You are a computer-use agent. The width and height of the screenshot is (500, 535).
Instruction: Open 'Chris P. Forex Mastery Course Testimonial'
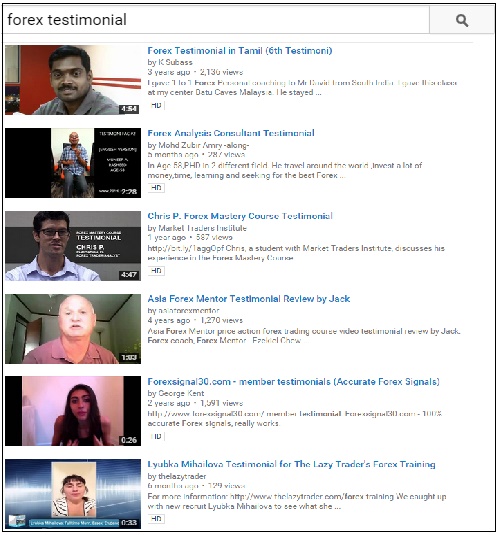[240, 216]
